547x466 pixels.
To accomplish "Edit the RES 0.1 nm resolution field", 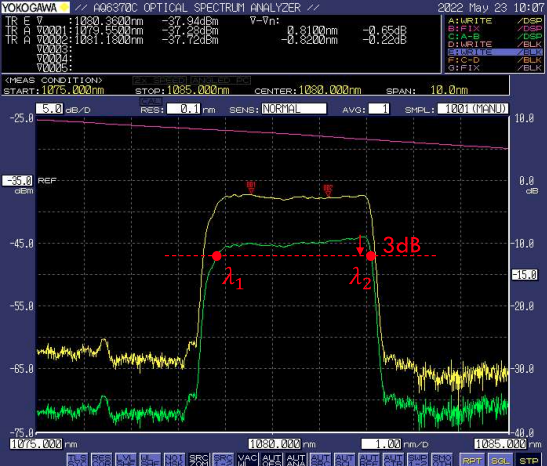I will coord(184,109).
